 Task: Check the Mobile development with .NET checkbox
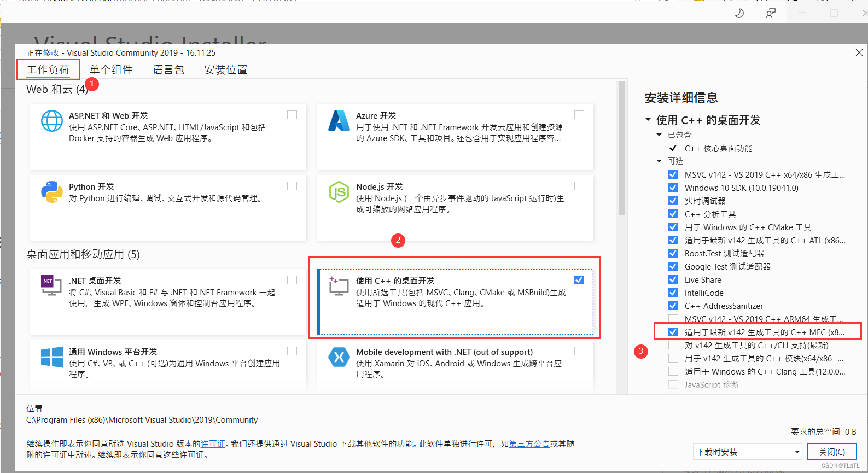pos(579,351)
